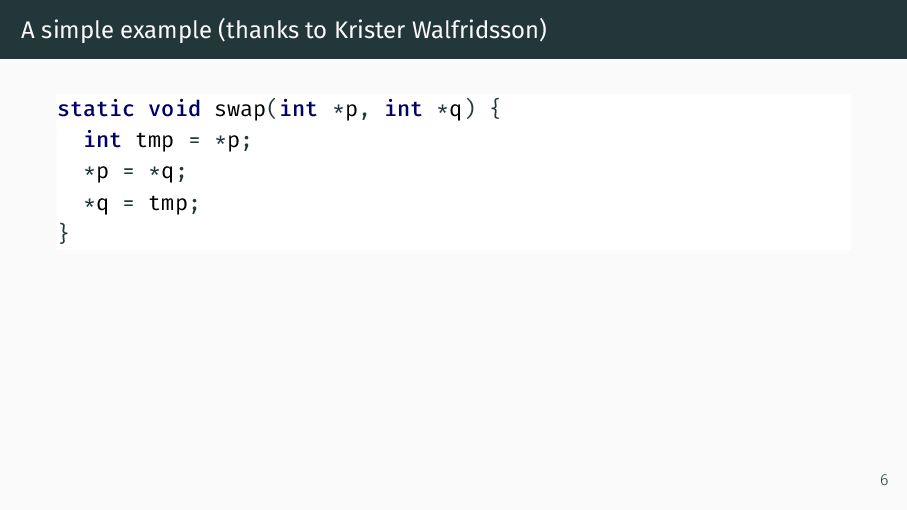Click the 'int' keyword declaring tmp

[x=102, y=140]
